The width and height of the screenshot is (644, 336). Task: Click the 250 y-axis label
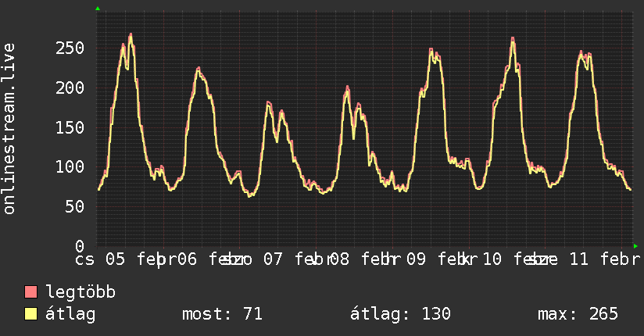(70, 48)
